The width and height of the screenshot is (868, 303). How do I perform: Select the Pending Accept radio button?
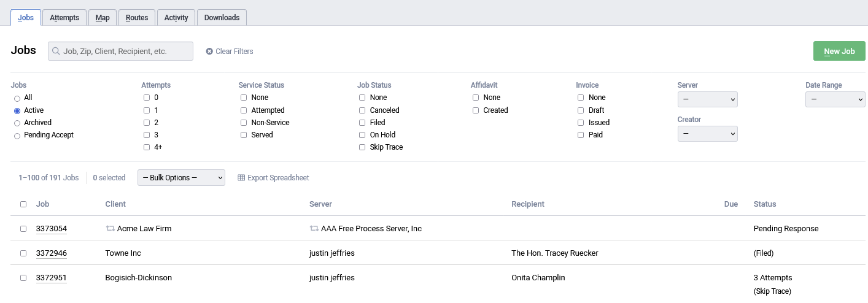point(17,136)
